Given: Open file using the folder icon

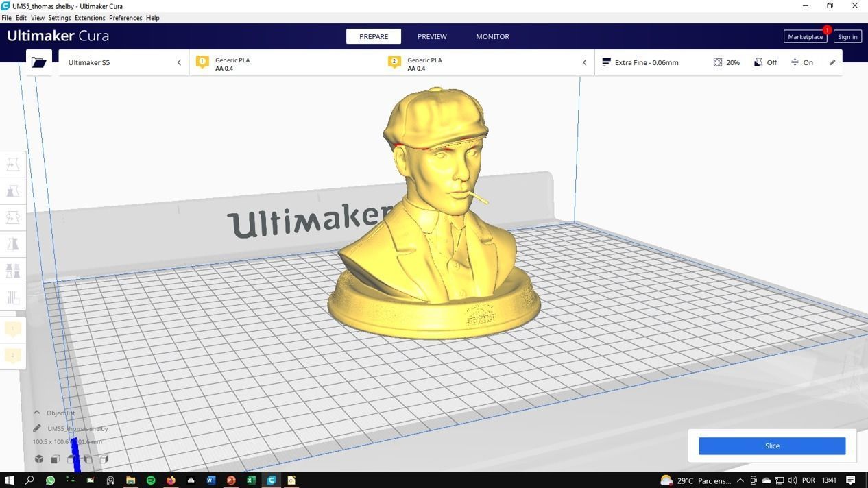Looking at the screenshot, I should tap(39, 62).
